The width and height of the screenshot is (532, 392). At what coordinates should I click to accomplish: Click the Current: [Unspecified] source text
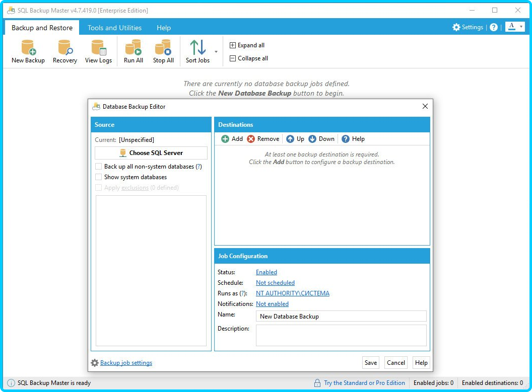pyautogui.click(x=124, y=139)
